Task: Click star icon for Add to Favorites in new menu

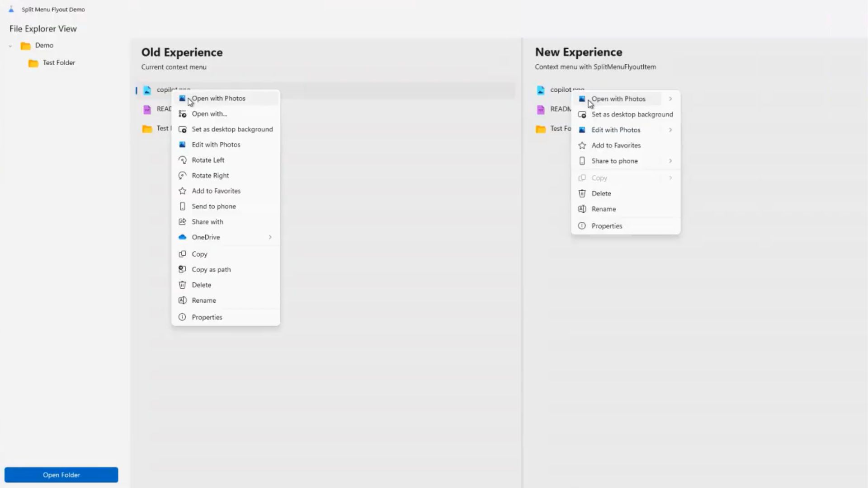Action: (x=582, y=145)
